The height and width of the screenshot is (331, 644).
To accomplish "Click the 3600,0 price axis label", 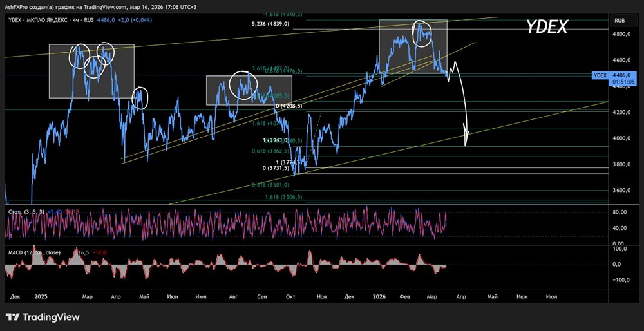I will coord(621,191).
